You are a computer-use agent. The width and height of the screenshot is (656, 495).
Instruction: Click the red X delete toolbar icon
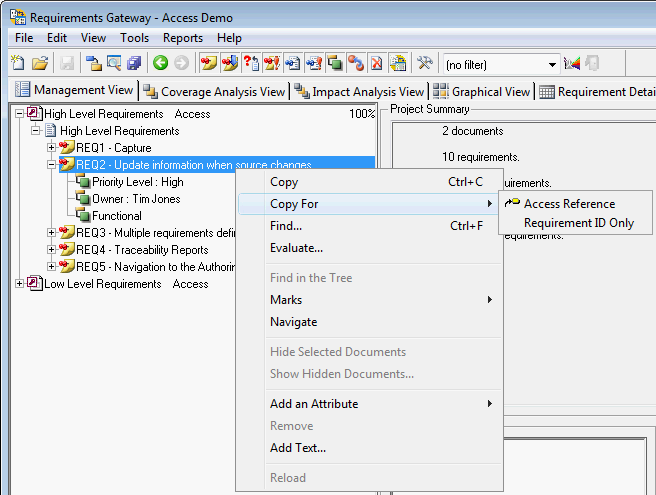point(376,63)
